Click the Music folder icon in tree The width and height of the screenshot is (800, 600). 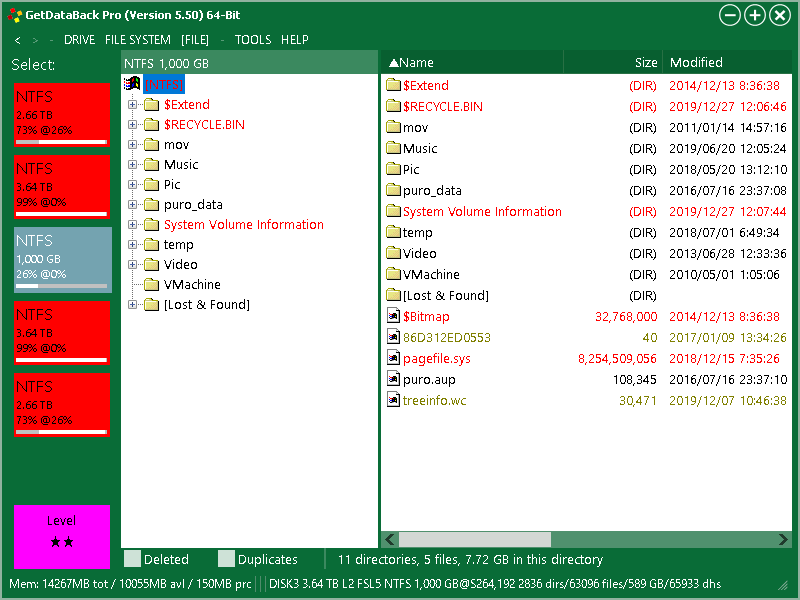pyautogui.click(x=152, y=165)
